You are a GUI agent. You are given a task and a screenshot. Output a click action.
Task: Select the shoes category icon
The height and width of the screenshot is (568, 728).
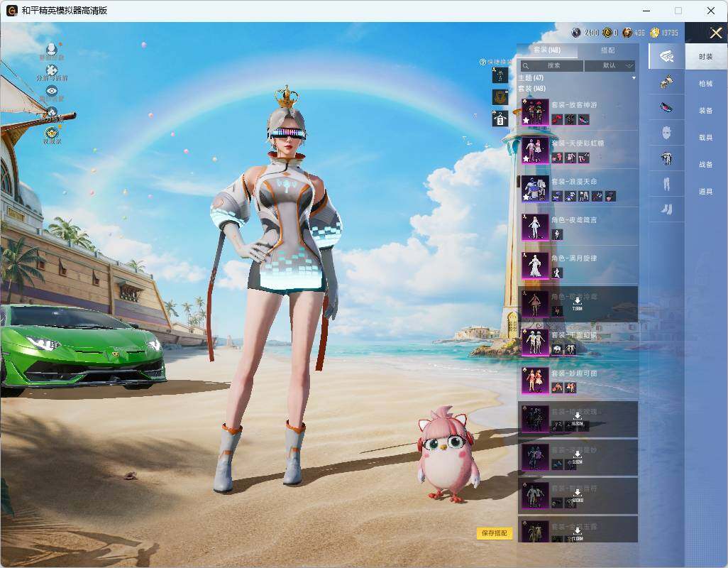[667, 209]
